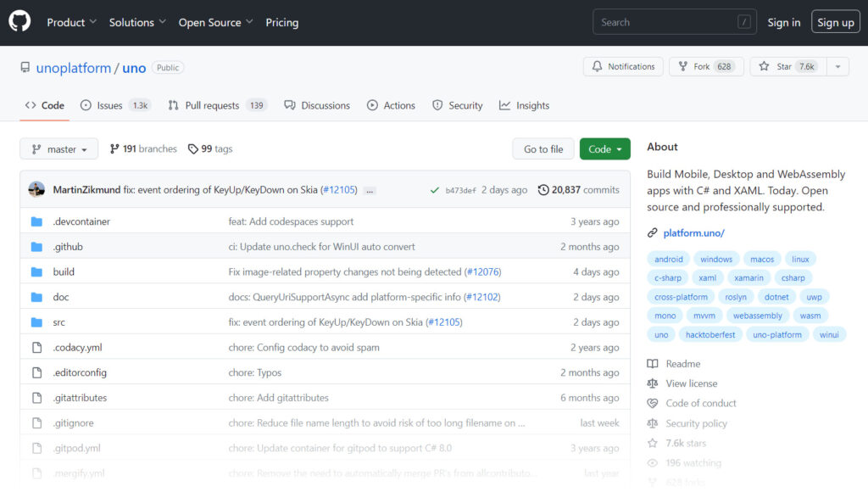Expand commit message ellipsis button
The width and height of the screenshot is (868, 492).
[370, 191]
